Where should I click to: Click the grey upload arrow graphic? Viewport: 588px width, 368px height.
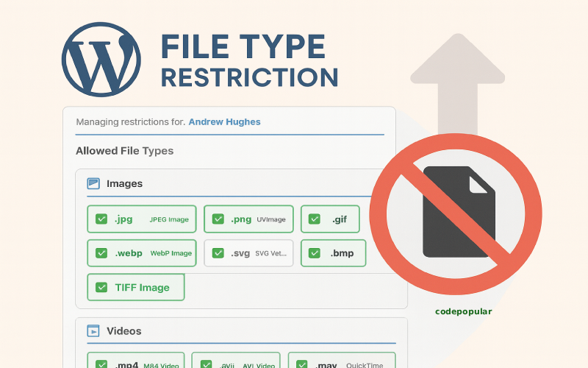pos(457,83)
